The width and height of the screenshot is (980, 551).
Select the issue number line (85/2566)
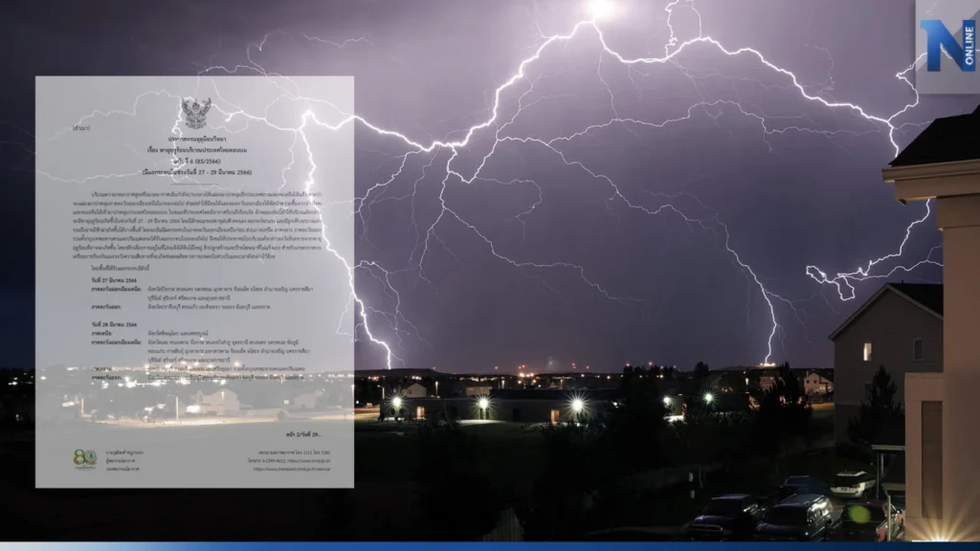195,161
